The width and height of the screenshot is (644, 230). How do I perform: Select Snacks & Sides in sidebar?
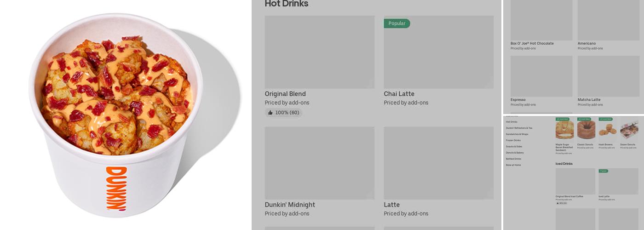[514, 146]
